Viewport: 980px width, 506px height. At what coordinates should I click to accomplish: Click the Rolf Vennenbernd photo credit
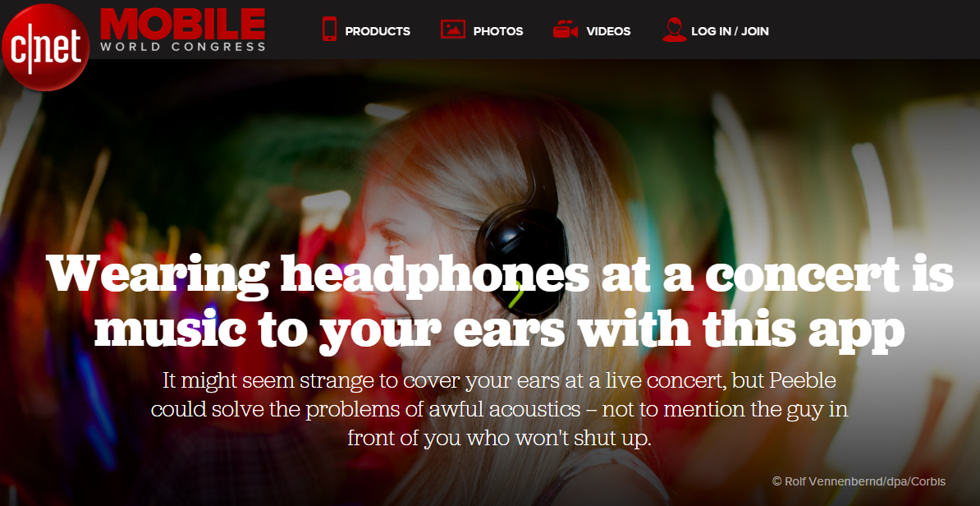tap(859, 481)
